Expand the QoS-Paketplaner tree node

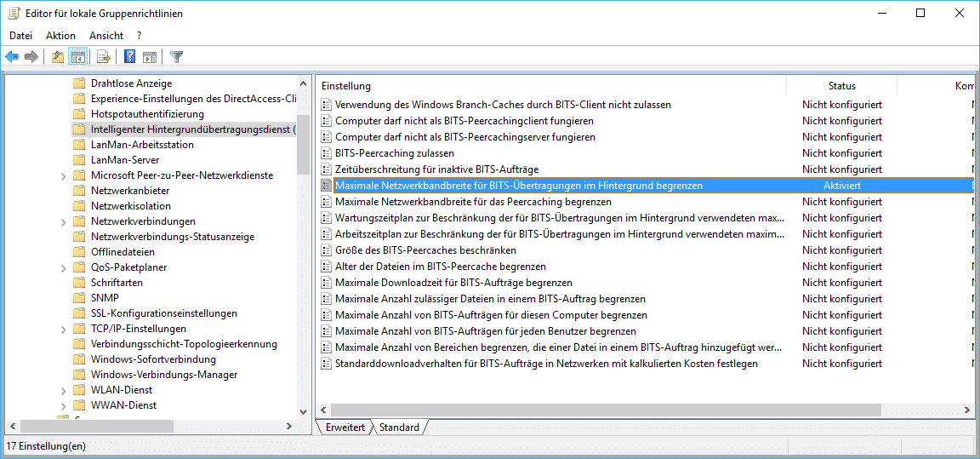[64, 268]
